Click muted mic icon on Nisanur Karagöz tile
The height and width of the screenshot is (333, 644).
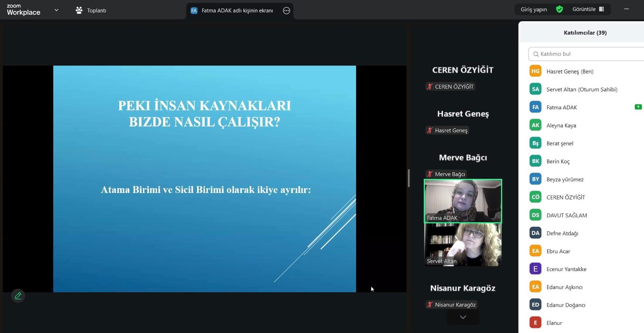[430, 305]
